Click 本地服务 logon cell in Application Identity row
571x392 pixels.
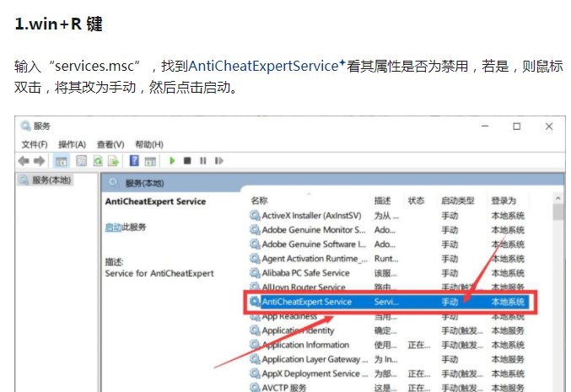coord(508,330)
